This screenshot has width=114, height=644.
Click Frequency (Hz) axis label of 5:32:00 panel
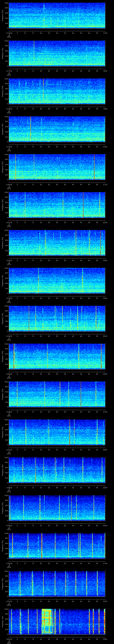pos(3,621)
